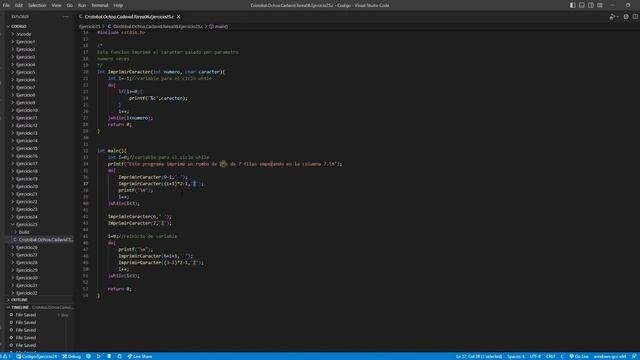The image size is (640, 360).
Task: Close the Ejercicio25.c editor tab
Action: (178, 17)
